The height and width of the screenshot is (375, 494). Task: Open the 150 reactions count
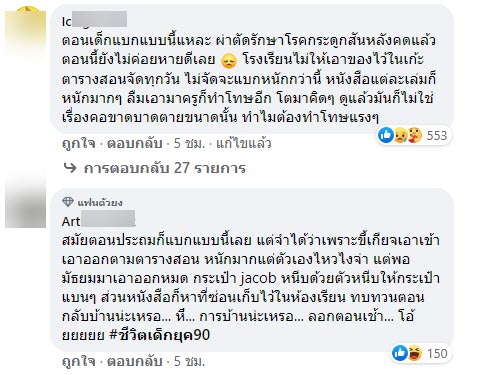tap(437, 353)
